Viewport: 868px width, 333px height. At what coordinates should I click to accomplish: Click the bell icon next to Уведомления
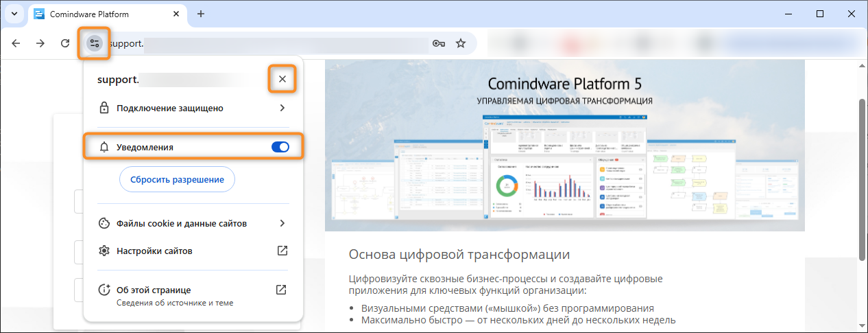click(104, 147)
